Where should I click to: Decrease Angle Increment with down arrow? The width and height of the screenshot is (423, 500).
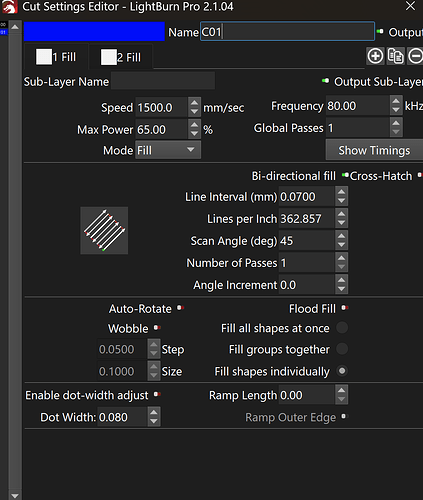[341, 289]
